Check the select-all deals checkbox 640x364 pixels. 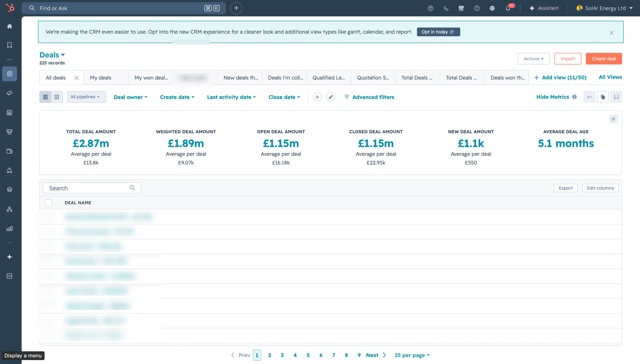point(48,202)
